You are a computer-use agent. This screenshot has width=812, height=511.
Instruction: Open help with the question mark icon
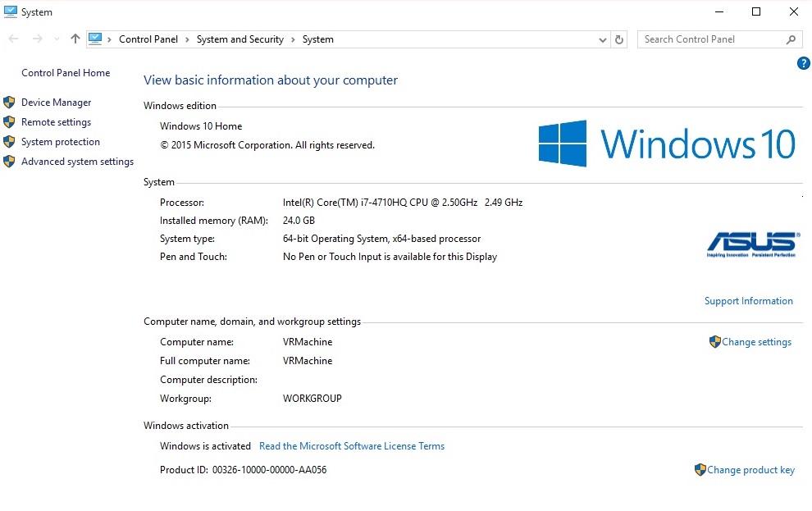pyautogui.click(x=803, y=63)
